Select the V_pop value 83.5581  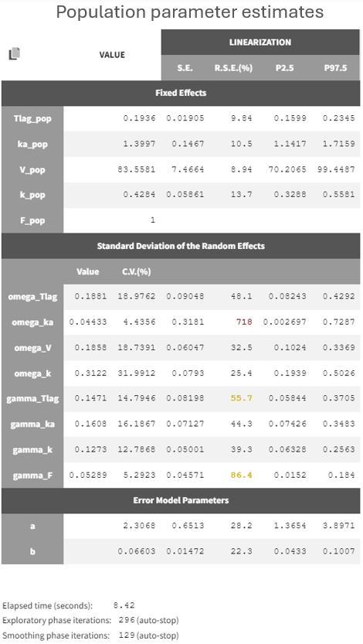pos(137,169)
